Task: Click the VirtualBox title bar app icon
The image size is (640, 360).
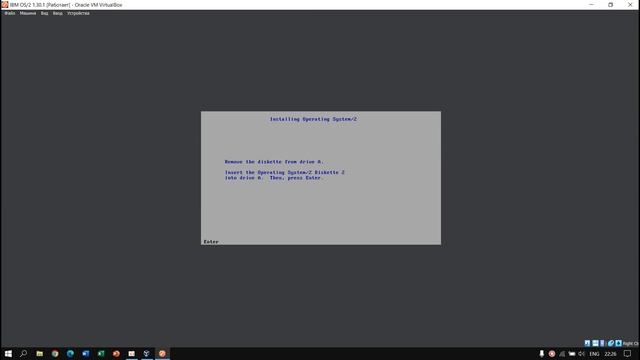Action: [5, 4]
